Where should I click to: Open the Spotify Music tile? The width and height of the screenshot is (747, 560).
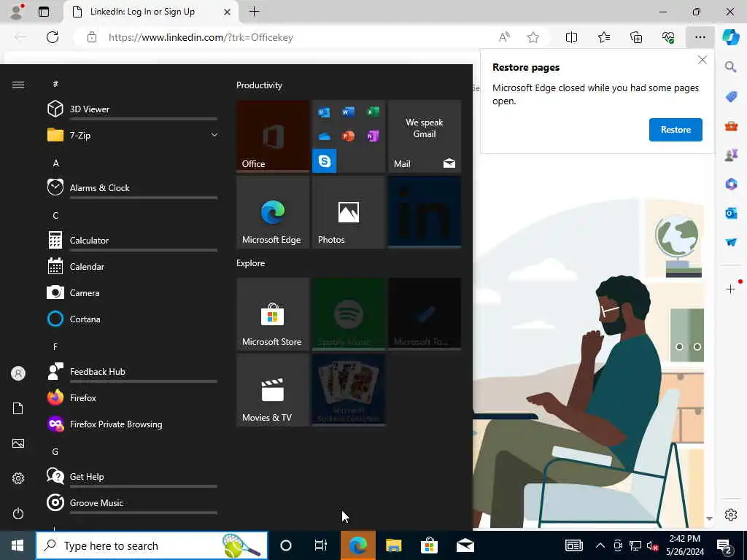pos(349,314)
